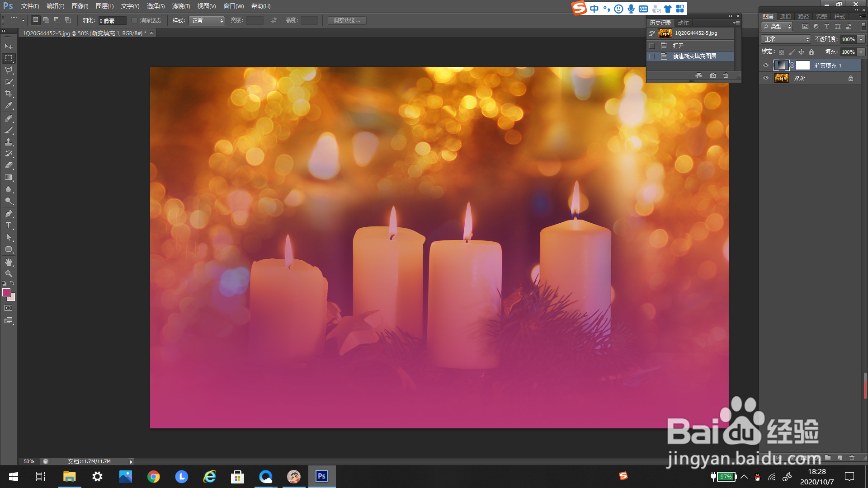Select the Pen tool
This screenshot has height=488, width=868.
coord(9,214)
